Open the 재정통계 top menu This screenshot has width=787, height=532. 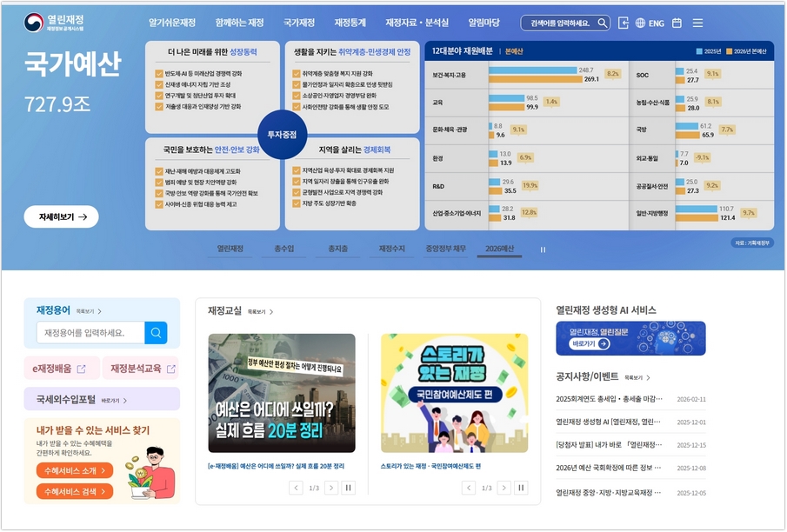pos(350,23)
